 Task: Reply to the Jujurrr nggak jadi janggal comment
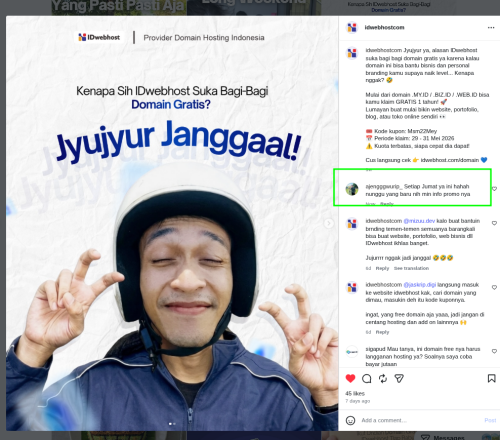click(382, 268)
